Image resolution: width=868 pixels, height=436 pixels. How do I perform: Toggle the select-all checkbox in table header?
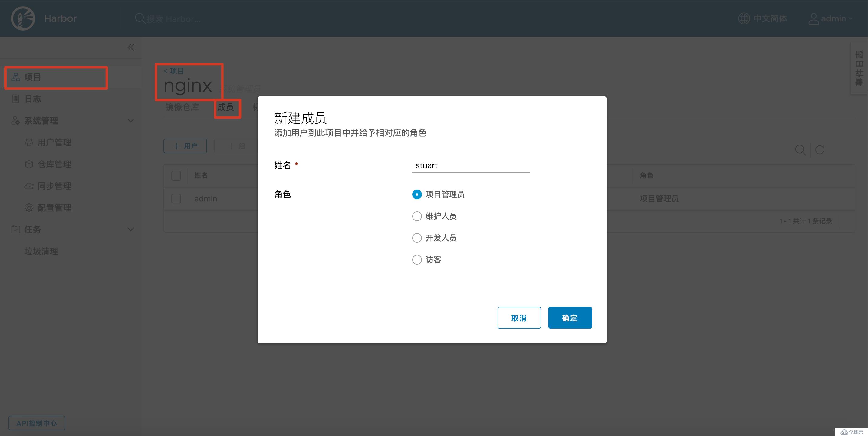tap(176, 175)
